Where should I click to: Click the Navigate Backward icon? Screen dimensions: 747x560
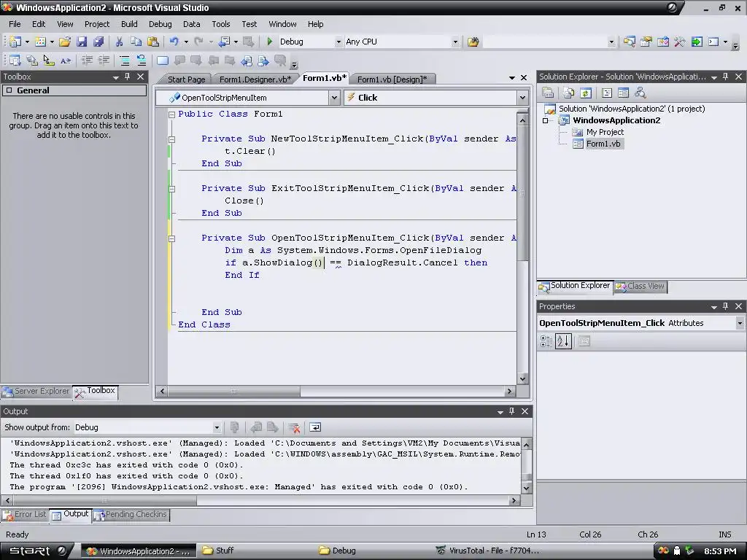224,42
